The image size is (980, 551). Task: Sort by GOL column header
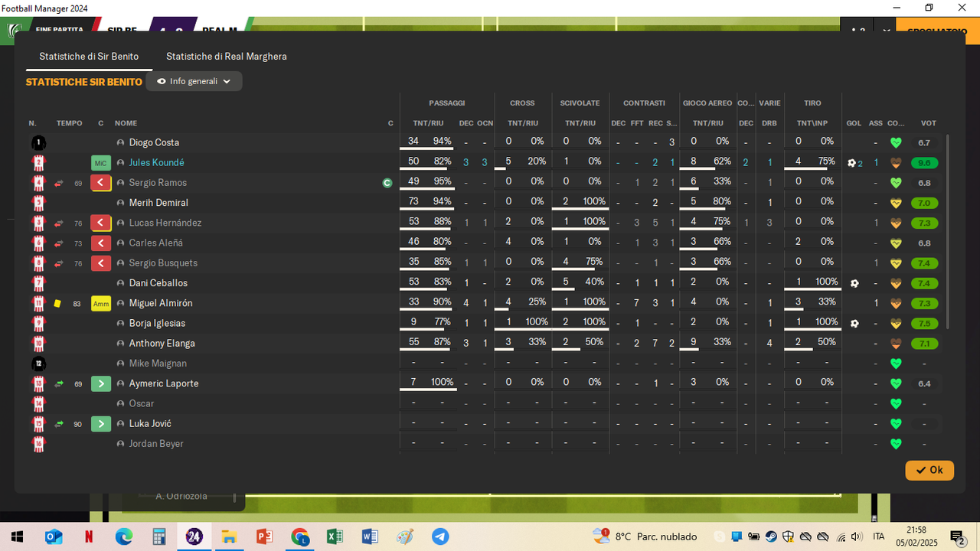pyautogui.click(x=854, y=123)
